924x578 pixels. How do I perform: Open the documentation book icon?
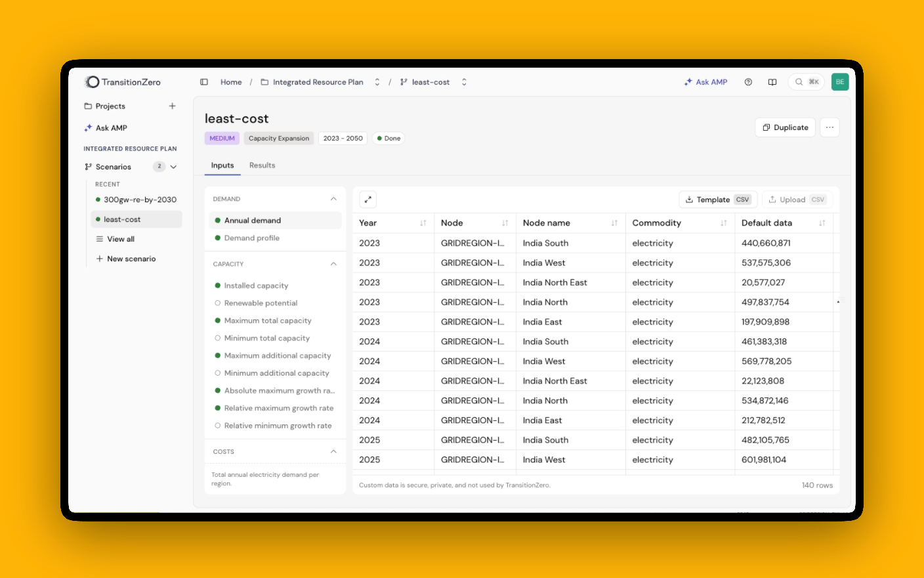coord(772,82)
